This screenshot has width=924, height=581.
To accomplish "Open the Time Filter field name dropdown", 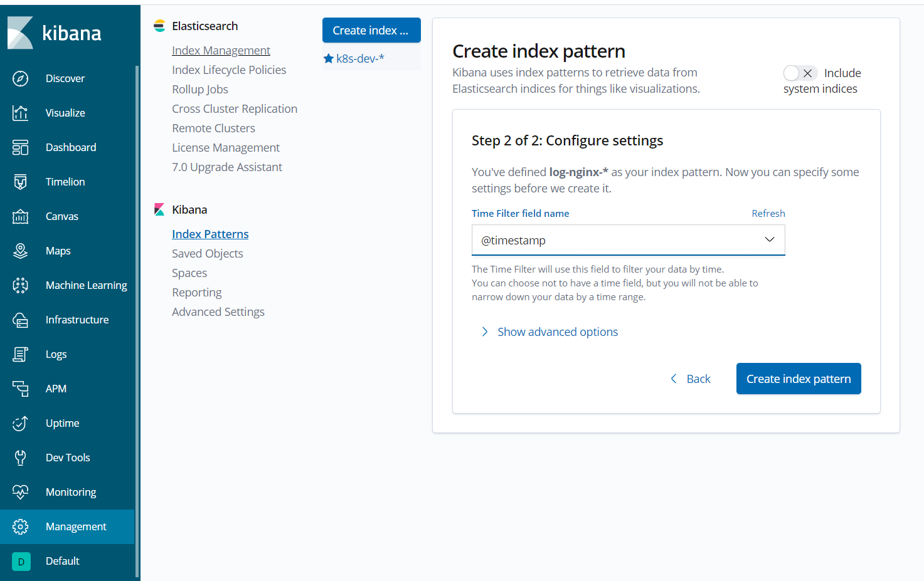I will point(628,240).
